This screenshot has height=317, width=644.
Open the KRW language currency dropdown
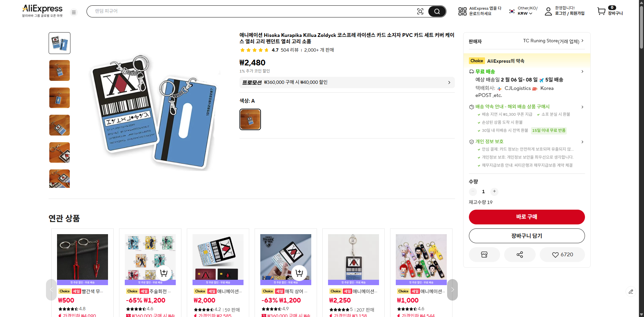pos(525,13)
